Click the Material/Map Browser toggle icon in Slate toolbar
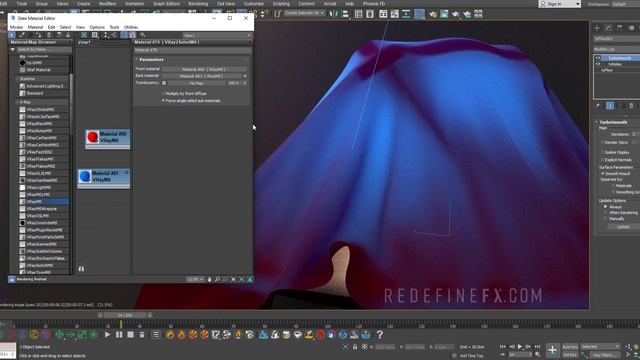640x360 pixels. click(x=124, y=35)
